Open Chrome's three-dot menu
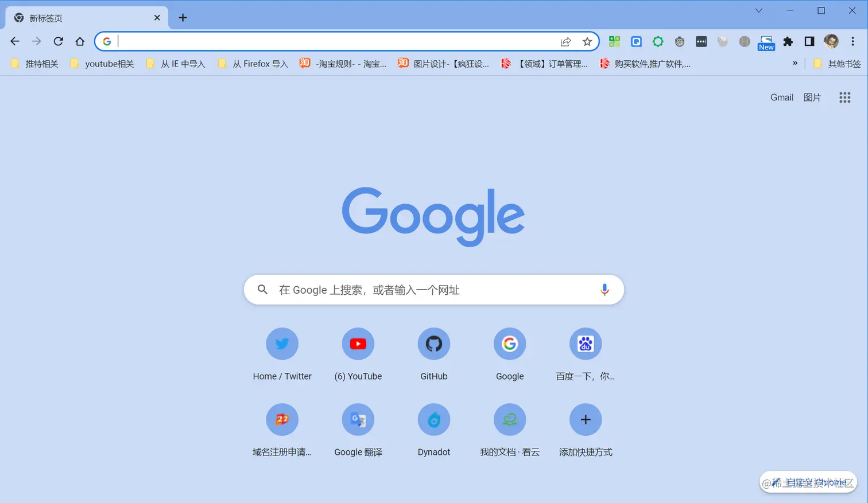868x503 pixels. (853, 41)
